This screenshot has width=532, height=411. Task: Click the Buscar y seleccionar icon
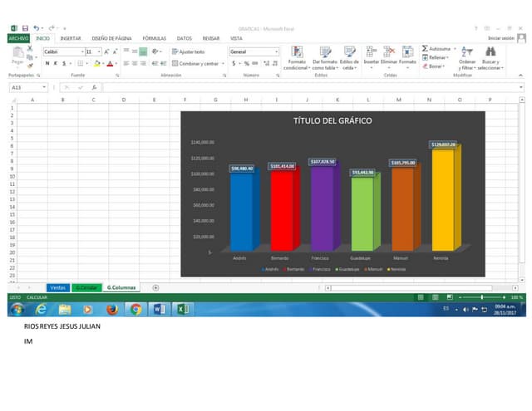tap(491, 52)
